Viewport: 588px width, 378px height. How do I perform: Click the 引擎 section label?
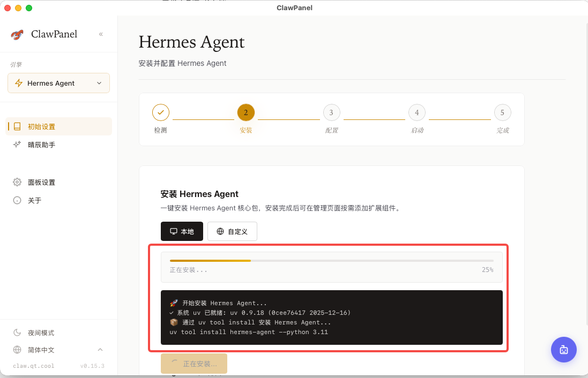point(16,64)
